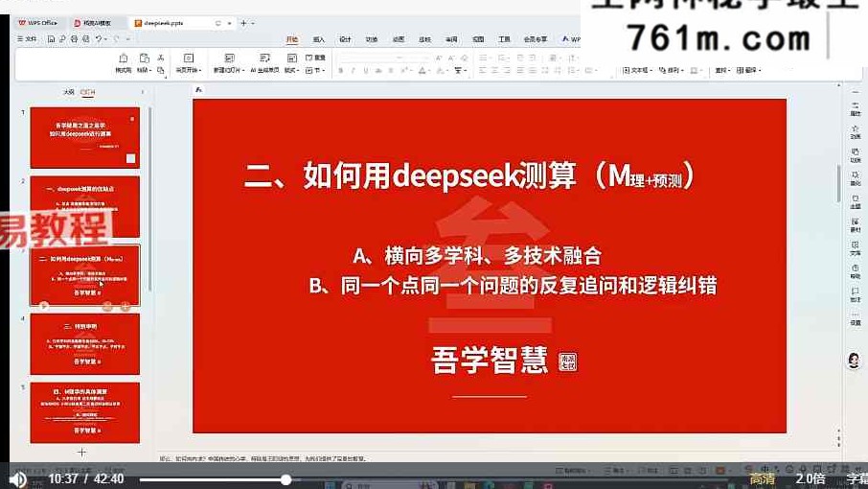The width and height of the screenshot is (868, 489).
Task: Click the Format Painter icon in ribbon
Action: (x=123, y=58)
